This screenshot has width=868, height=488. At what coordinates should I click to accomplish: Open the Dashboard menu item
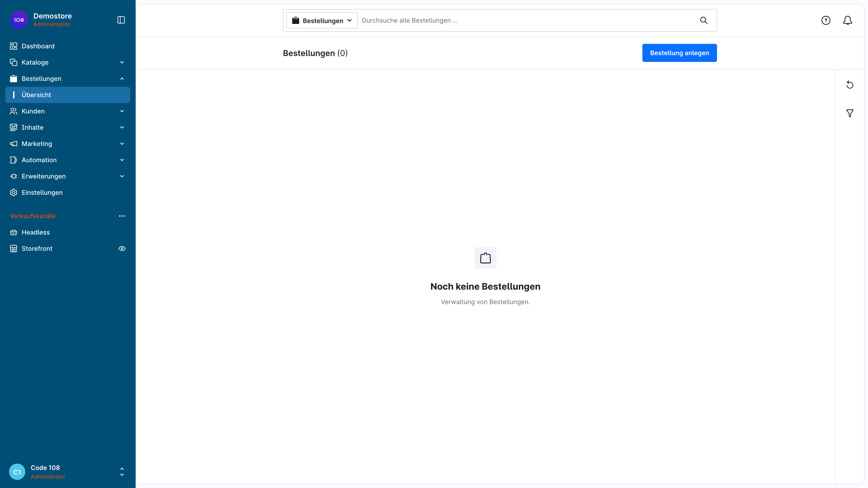pyautogui.click(x=68, y=46)
